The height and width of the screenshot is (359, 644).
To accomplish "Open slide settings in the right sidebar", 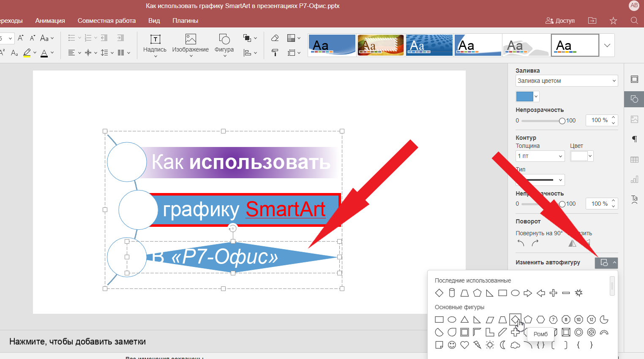I will [634, 79].
